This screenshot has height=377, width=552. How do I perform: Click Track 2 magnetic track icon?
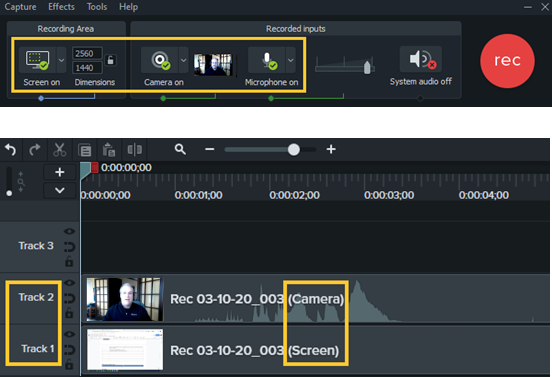pos(69,298)
